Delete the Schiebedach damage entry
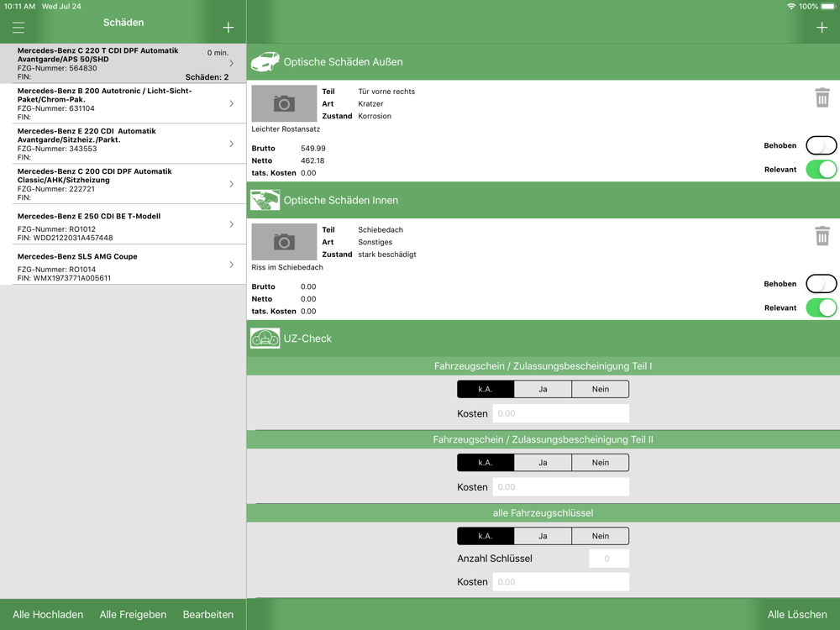 (x=822, y=236)
